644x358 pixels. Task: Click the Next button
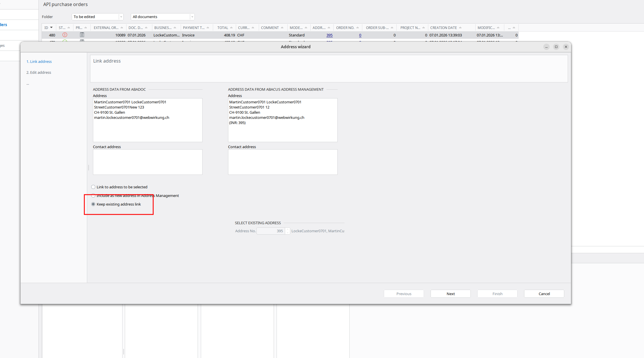tap(450, 294)
